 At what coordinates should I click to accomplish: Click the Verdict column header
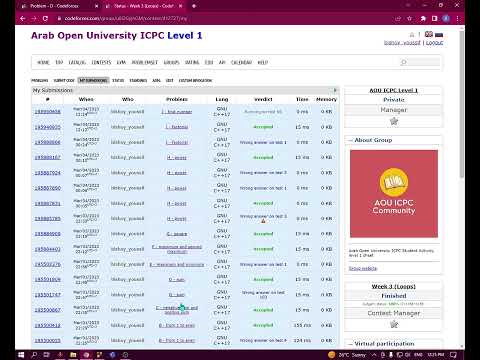tap(263, 99)
